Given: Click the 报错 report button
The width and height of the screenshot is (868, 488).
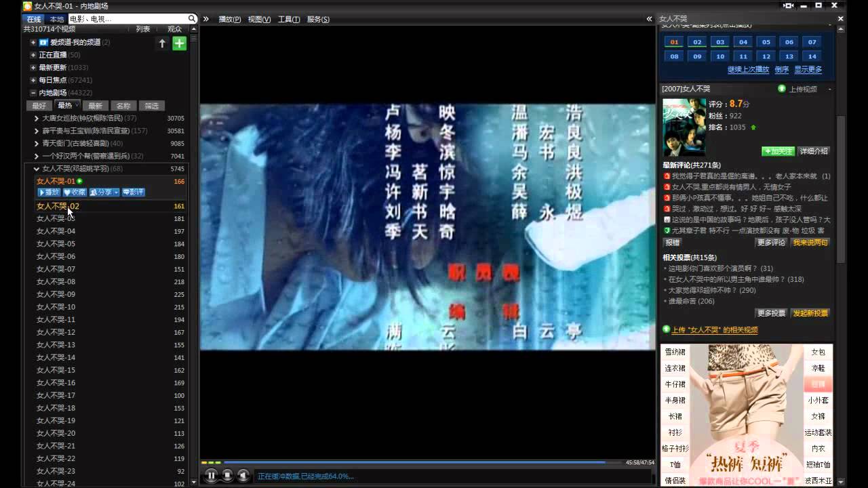Looking at the screenshot, I should coord(672,242).
